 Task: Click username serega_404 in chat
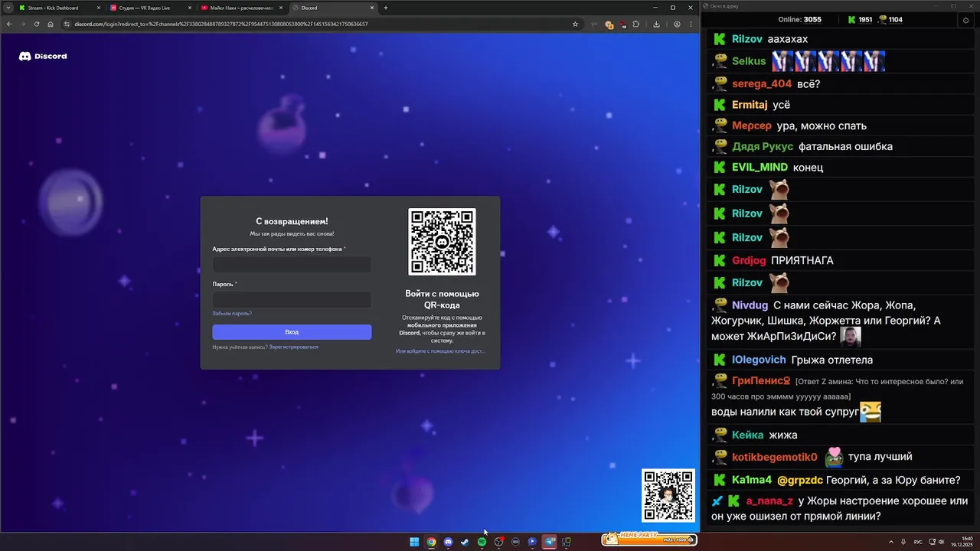click(x=762, y=84)
